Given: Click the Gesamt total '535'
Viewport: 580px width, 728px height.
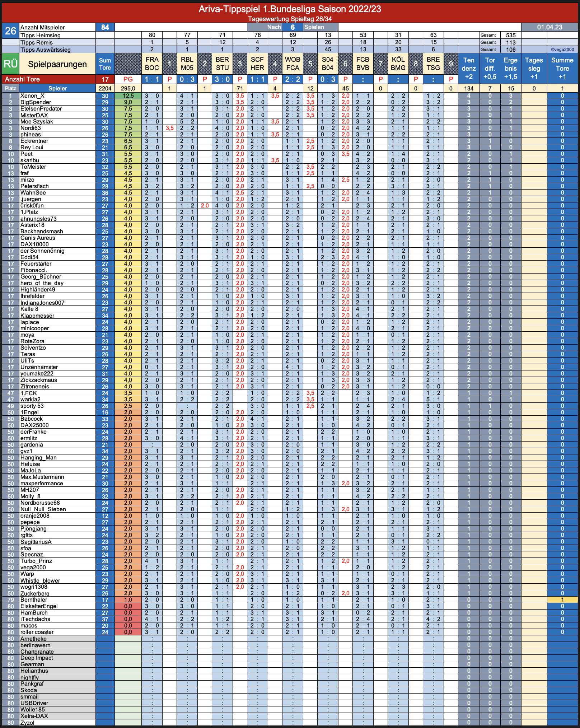Looking at the screenshot, I should [x=511, y=35].
